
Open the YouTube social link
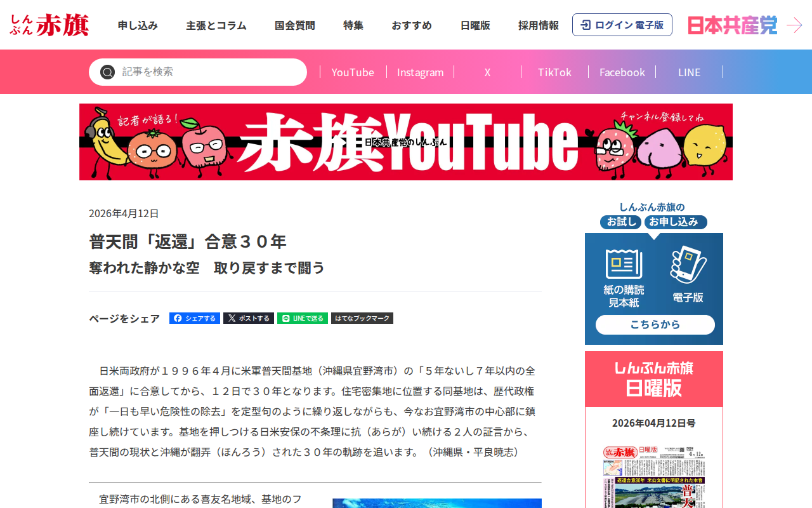tap(353, 72)
